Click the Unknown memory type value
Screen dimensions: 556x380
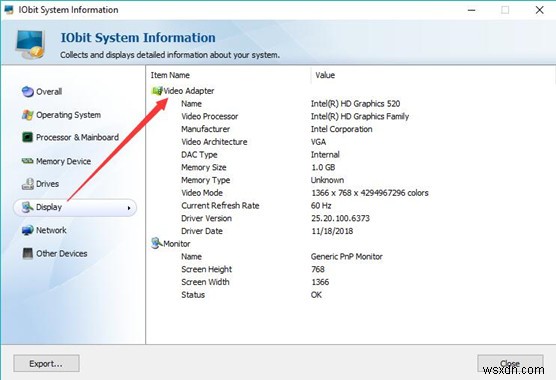pyautogui.click(x=327, y=180)
